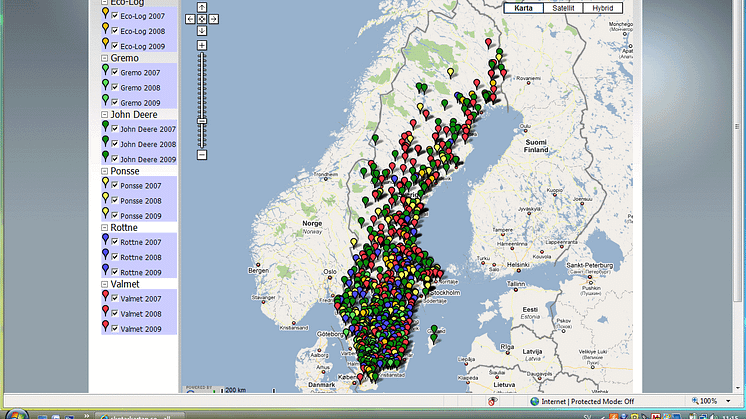The image size is (746, 419).
Task: Click the zoom slider handle
Action: pyautogui.click(x=202, y=120)
